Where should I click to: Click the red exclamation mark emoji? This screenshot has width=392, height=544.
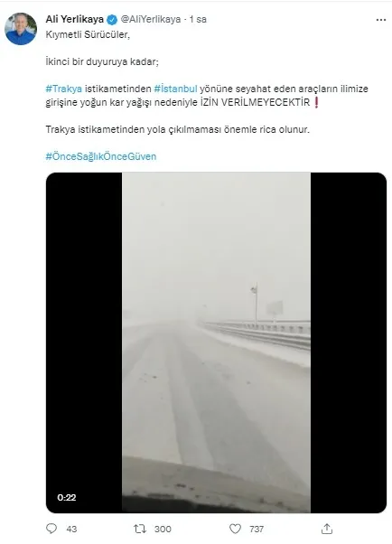click(316, 102)
